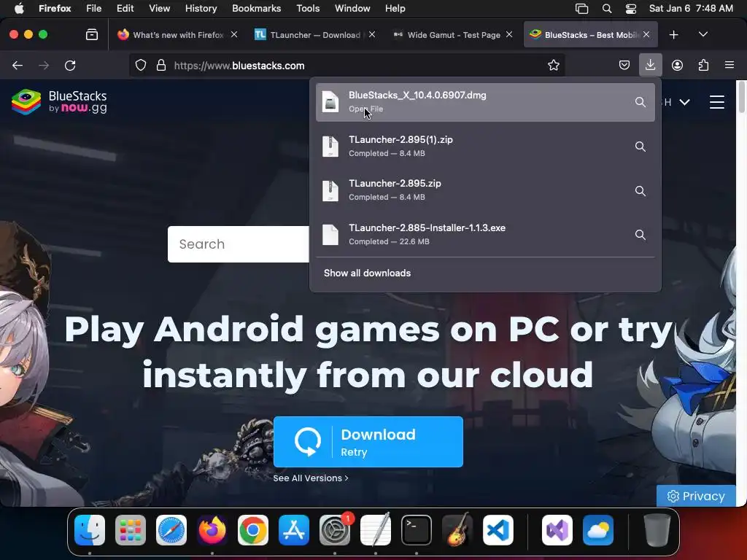The height and width of the screenshot is (560, 747).
Task: Open App Store from the dock
Action: (x=294, y=530)
